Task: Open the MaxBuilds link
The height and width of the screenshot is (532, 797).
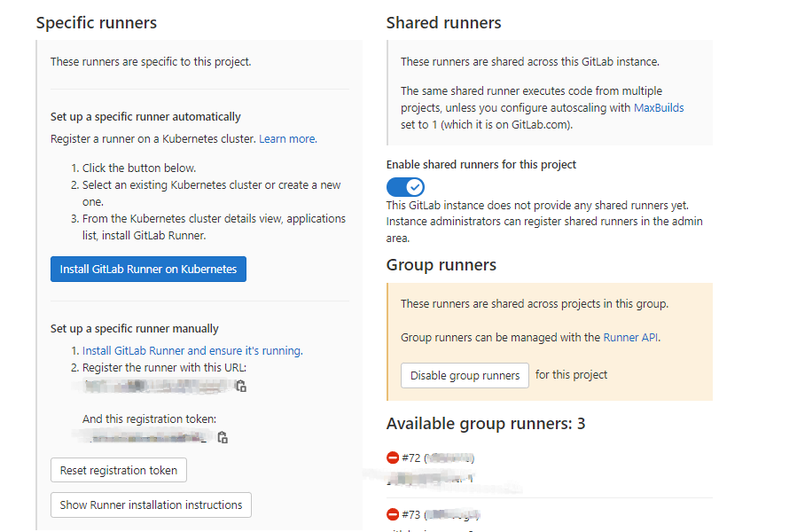Action: [x=659, y=108]
